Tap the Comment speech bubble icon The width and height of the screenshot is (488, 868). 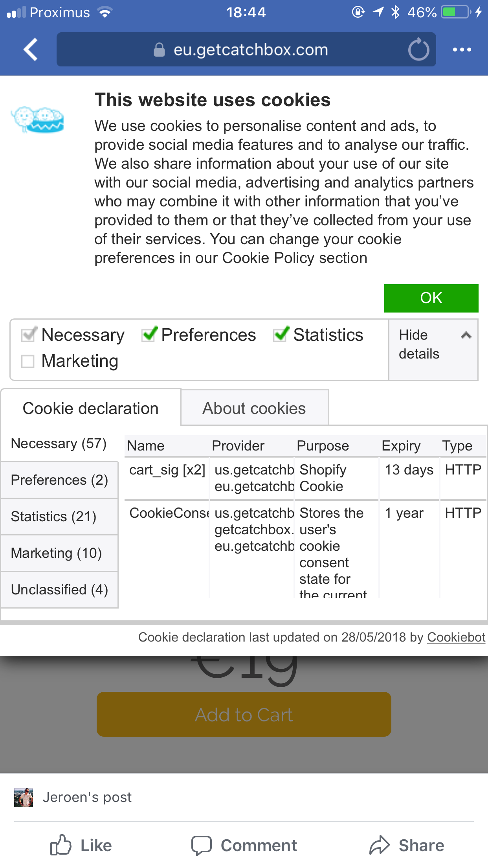click(202, 845)
